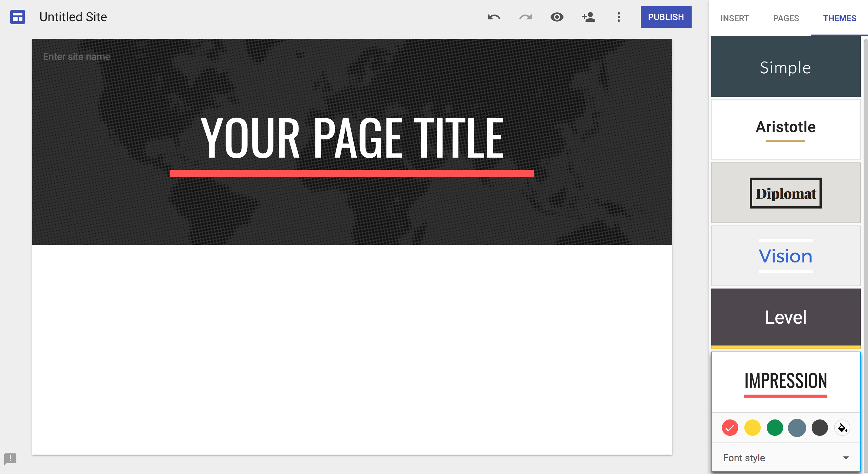Select the Vision theme

point(786,255)
